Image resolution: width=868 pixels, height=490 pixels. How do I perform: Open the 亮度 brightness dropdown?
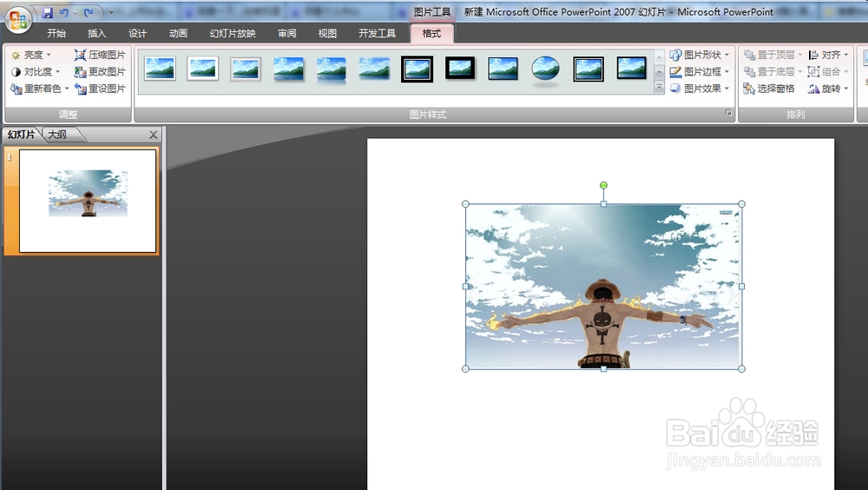click(x=31, y=55)
